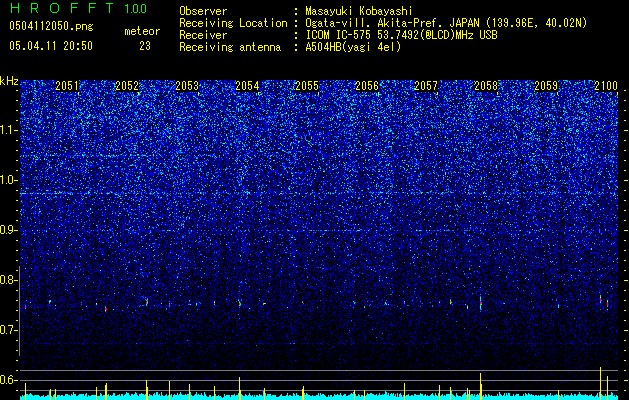Screen dimensions: 629x400
Task: Click the kHz axis unit label
Action: [9, 81]
